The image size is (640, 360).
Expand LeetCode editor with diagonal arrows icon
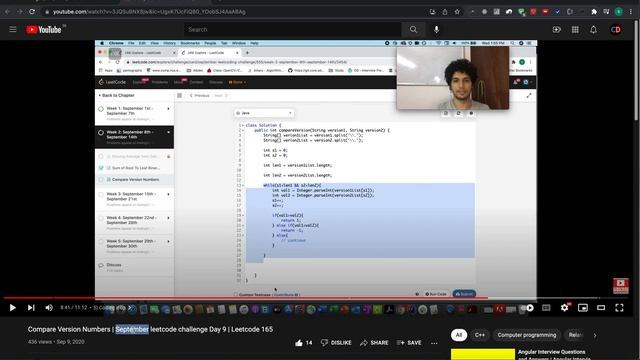click(529, 95)
